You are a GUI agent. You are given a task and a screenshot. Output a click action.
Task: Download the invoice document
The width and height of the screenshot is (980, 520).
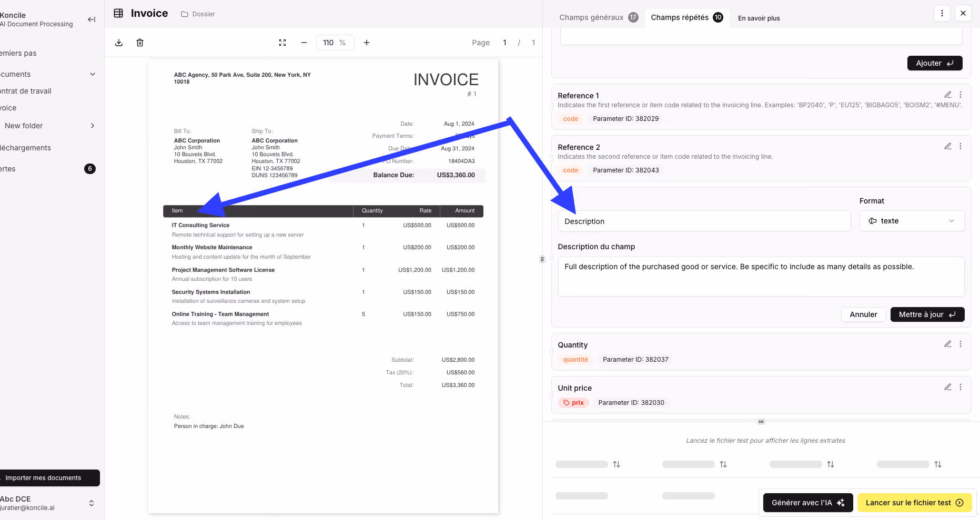[x=119, y=43]
